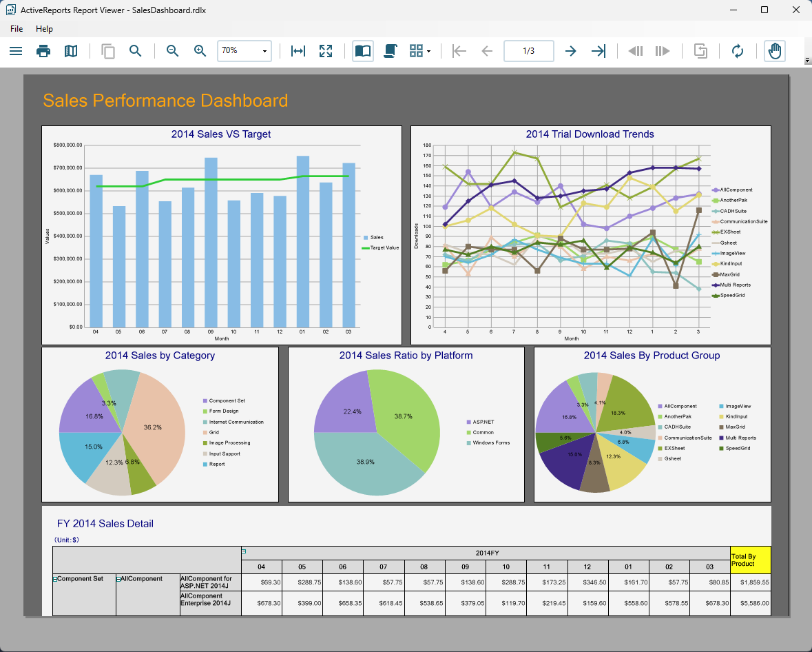Select AllComponent for ASP.NET 2014J label

pyautogui.click(x=210, y=582)
